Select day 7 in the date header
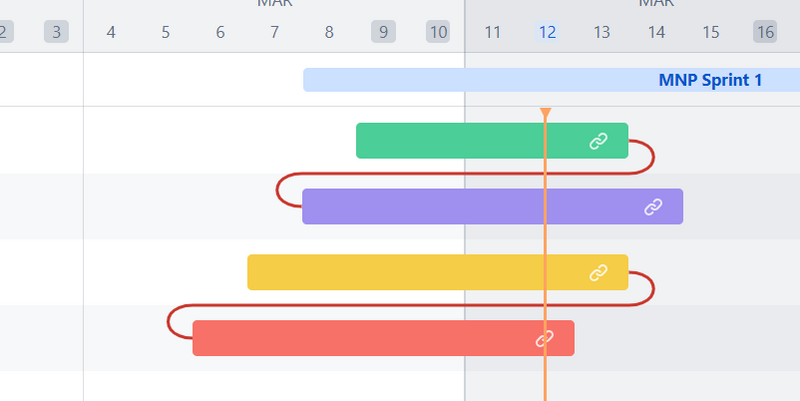Screen dimensions: 800x401 (274, 32)
